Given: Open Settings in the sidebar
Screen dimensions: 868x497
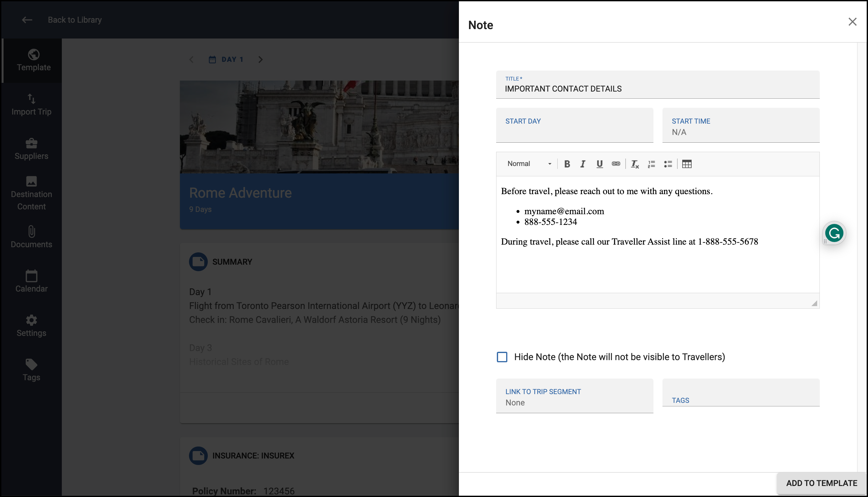Looking at the screenshot, I should [x=31, y=326].
